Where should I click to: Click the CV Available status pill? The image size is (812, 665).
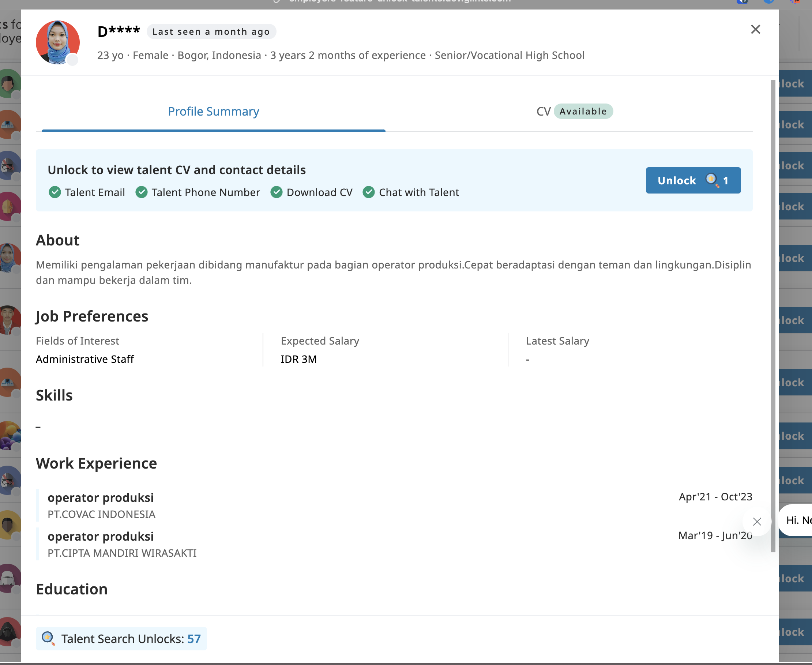(583, 112)
